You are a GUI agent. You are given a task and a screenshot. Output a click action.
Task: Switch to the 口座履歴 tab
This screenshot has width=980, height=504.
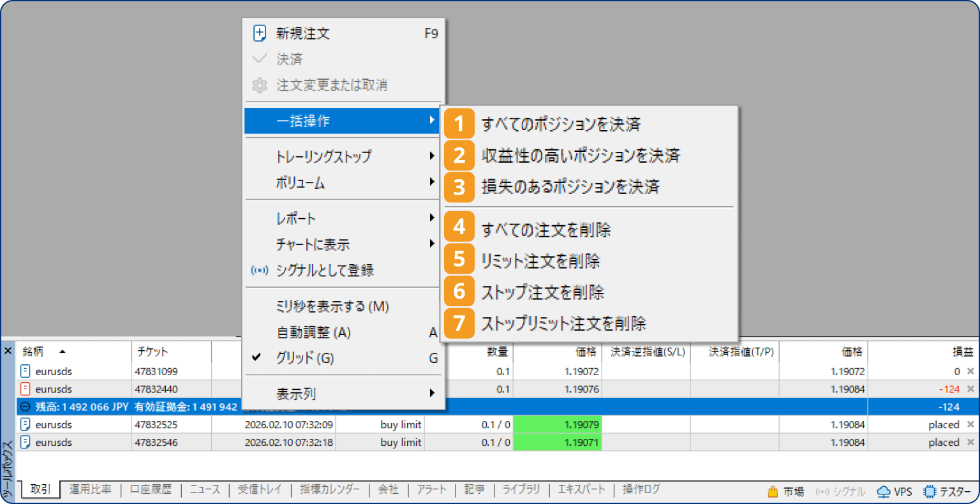tap(151, 489)
